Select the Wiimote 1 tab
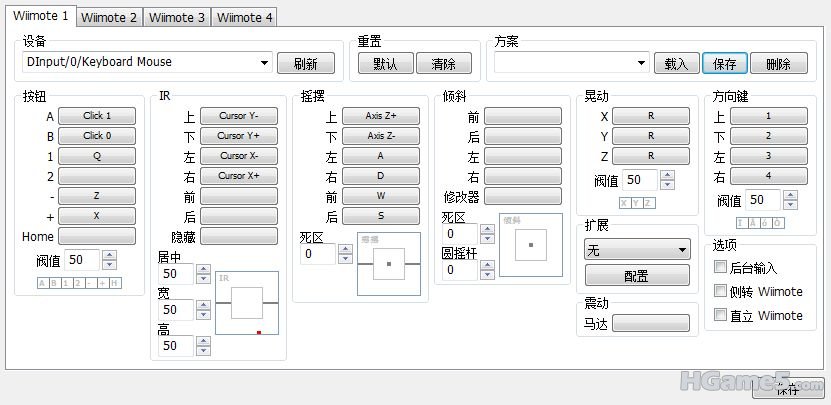Image resolution: width=831 pixels, height=405 pixels. 41,16
